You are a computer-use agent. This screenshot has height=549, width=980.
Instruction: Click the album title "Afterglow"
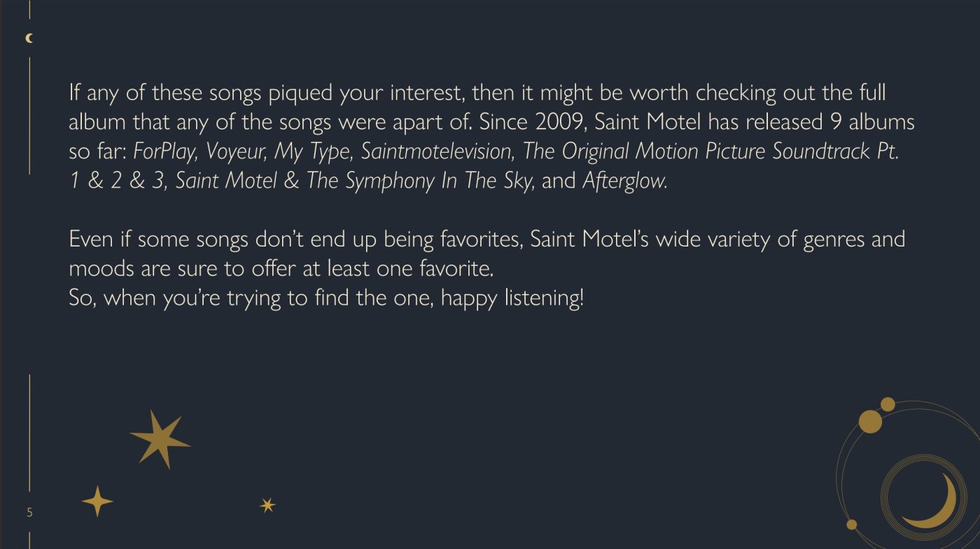(624, 181)
